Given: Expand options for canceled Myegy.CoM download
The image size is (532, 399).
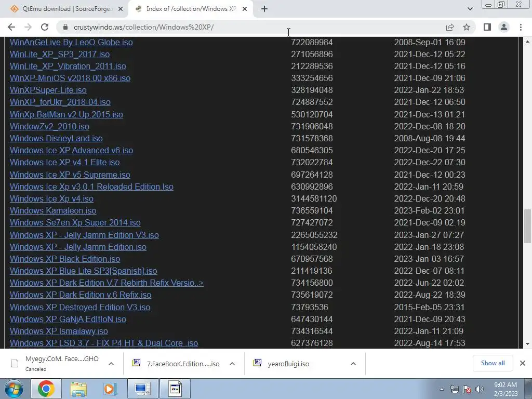Looking at the screenshot, I should [111, 364].
